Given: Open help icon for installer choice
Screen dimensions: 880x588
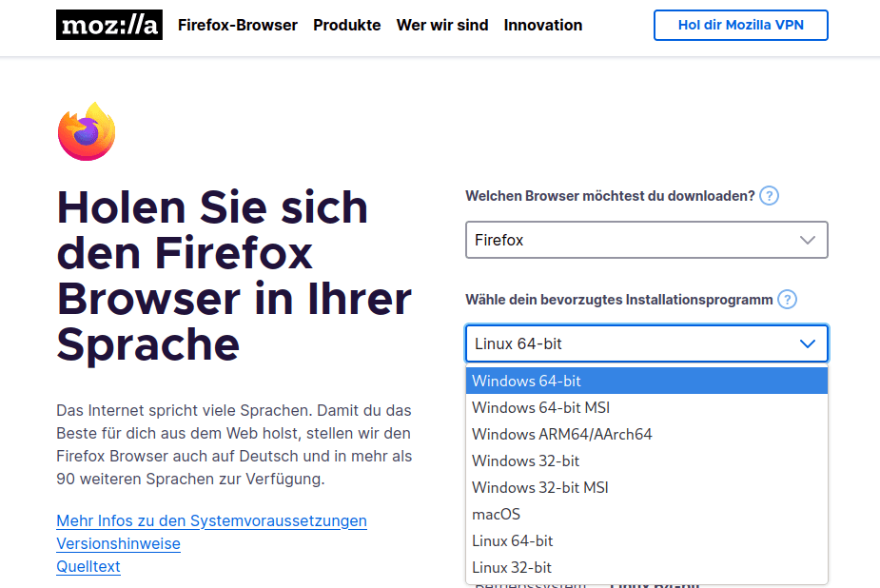Looking at the screenshot, I should pyautogui.click(x=787, y=300).
